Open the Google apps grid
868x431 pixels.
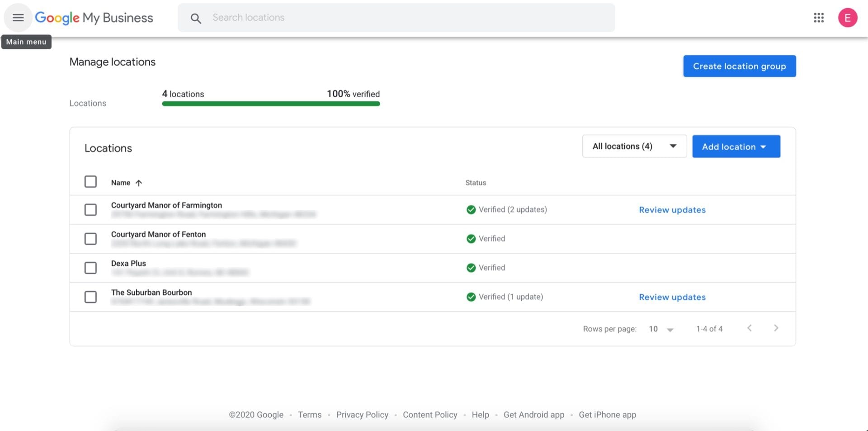click(x=819, y=18)
